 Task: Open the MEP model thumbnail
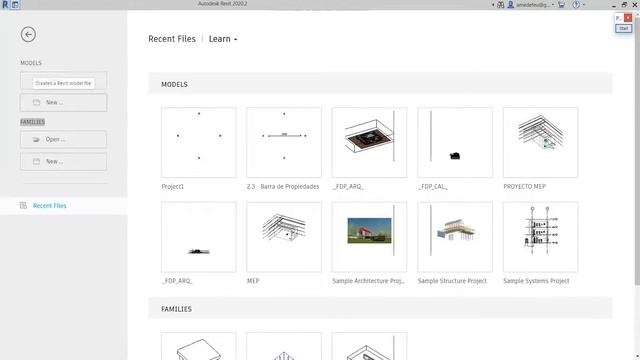(284, 237)
